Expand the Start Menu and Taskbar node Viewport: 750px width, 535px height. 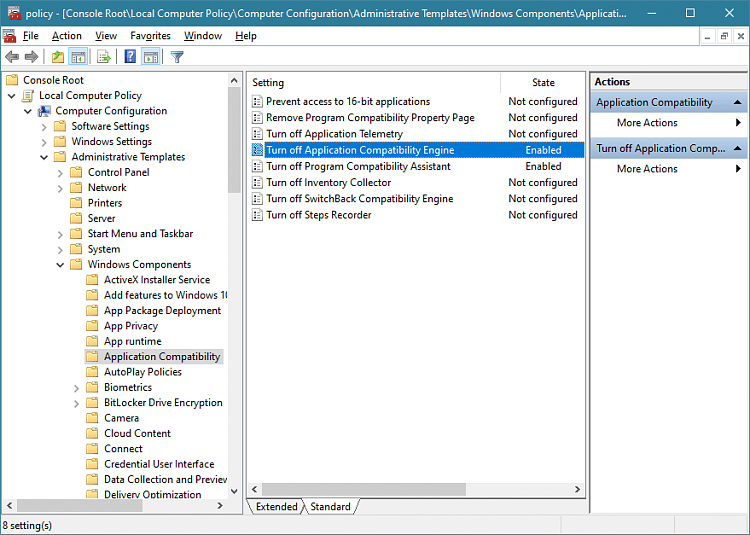60,235
